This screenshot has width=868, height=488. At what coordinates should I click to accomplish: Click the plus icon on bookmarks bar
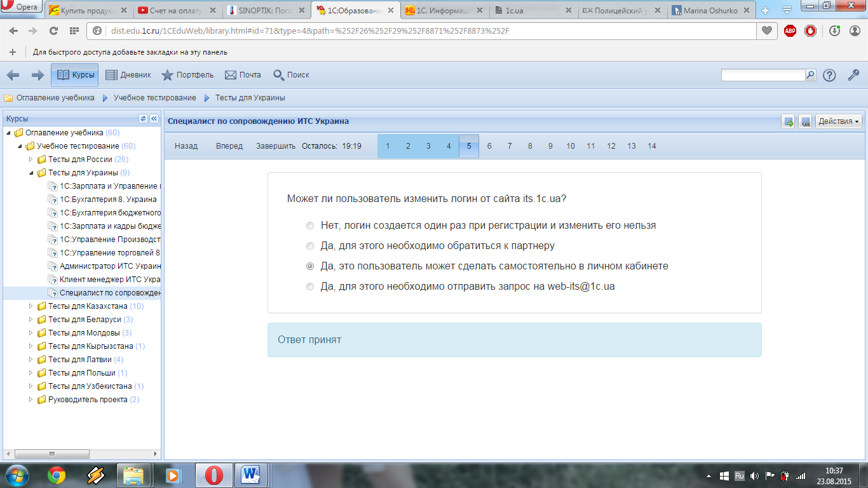point(13,52)
